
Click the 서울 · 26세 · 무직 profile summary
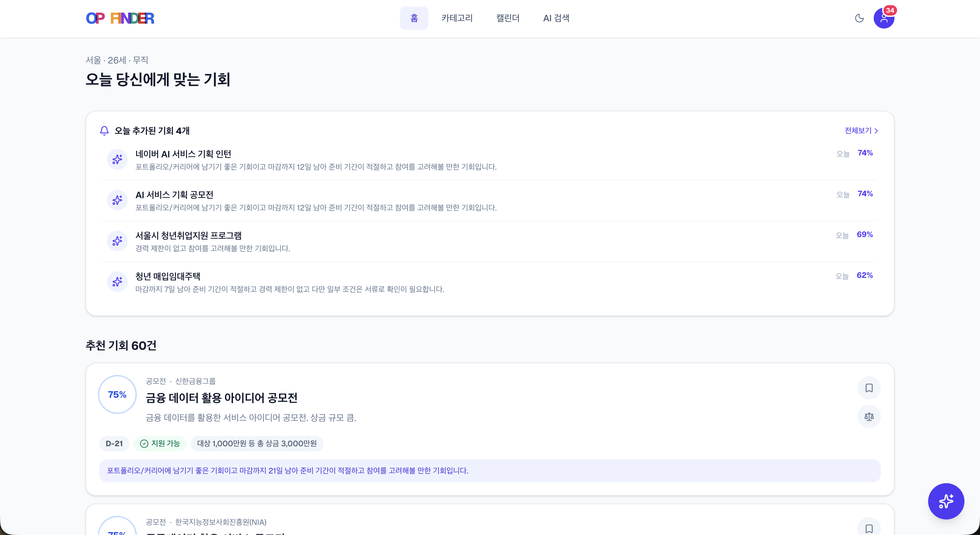click(117, 60)
